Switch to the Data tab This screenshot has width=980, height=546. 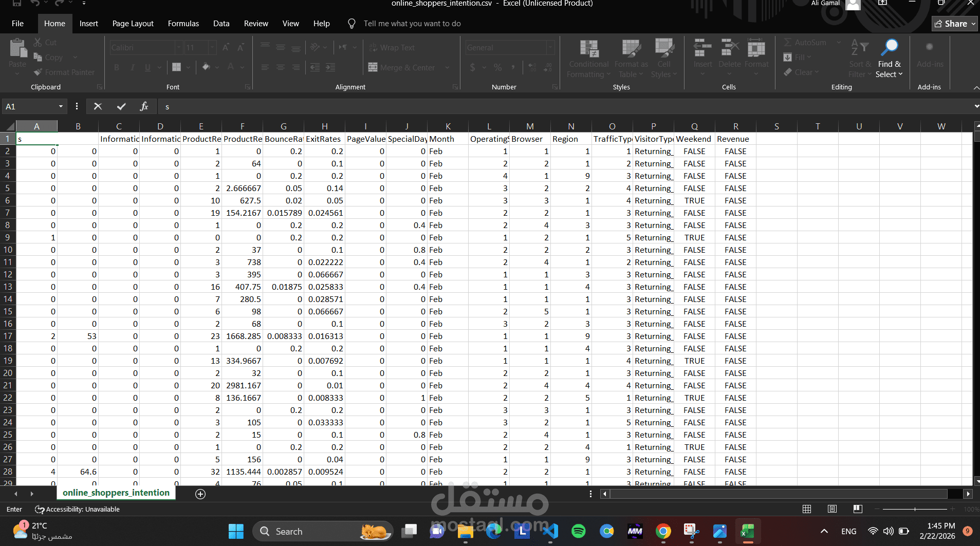[x=221, y=24]
